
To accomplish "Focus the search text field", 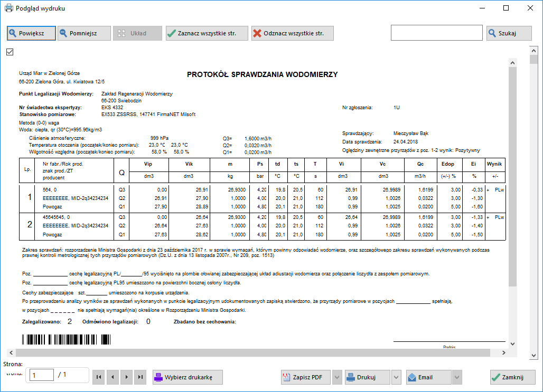I will coord(437,33).
